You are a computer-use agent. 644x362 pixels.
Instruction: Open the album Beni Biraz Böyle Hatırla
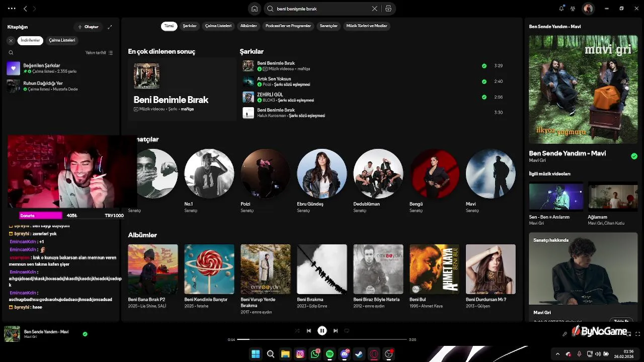[378, 278]
